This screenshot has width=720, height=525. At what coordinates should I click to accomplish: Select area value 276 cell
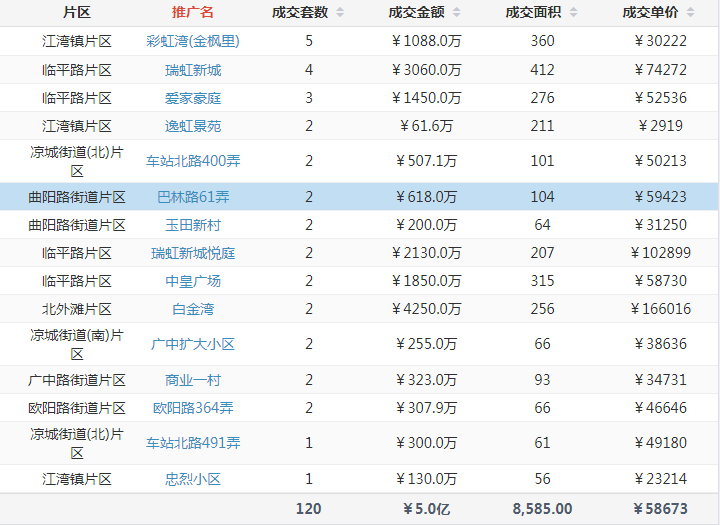point(542,98)
